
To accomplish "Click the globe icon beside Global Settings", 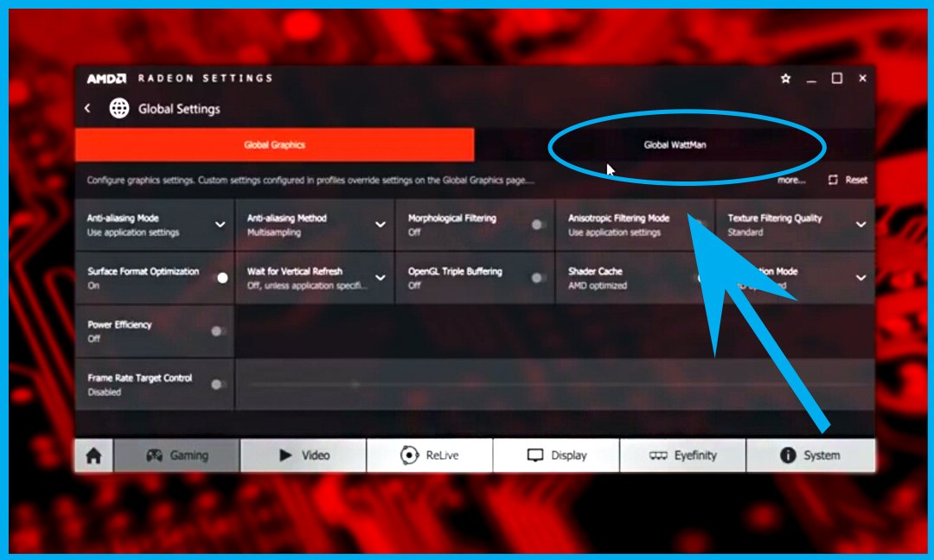I will 119,108.
